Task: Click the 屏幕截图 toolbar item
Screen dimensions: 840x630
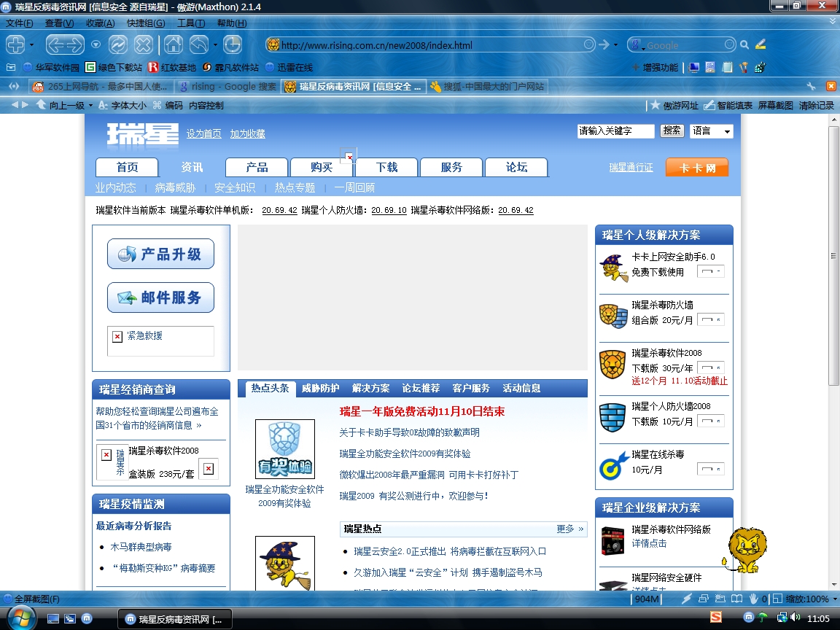Action: 775,106
